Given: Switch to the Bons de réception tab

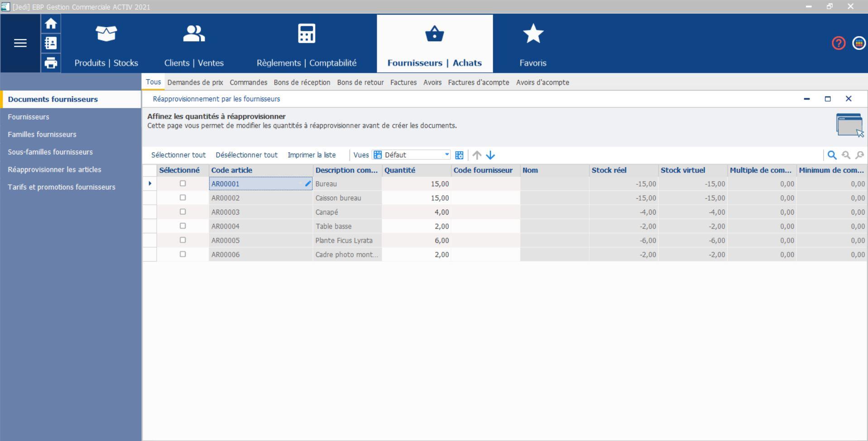Looking at the screenshot, I should [x=302, y=82].
